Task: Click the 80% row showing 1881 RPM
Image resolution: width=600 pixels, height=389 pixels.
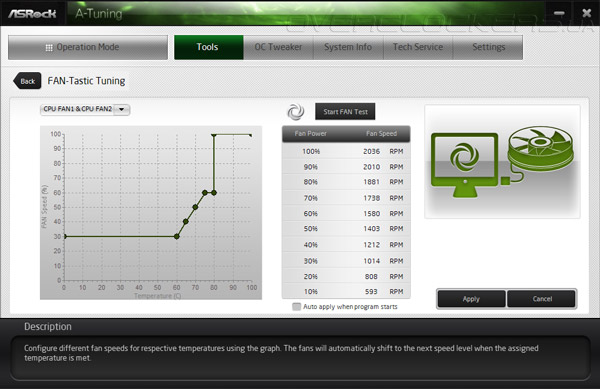Action: coord(346,182)
